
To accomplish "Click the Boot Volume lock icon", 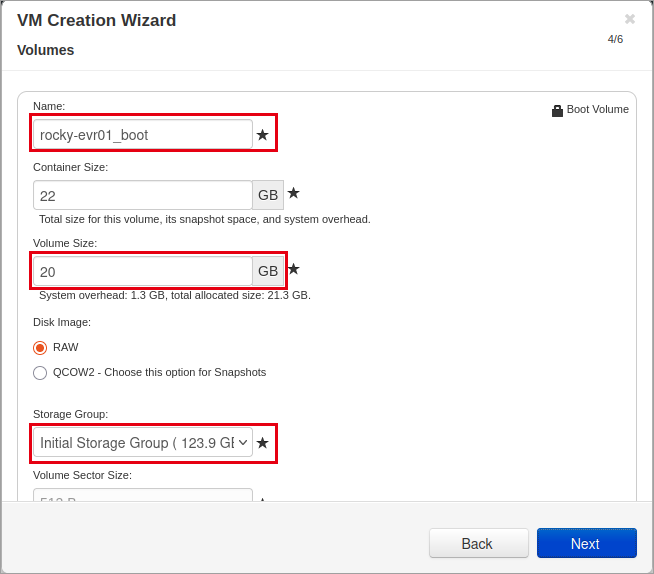I will 557,111.
